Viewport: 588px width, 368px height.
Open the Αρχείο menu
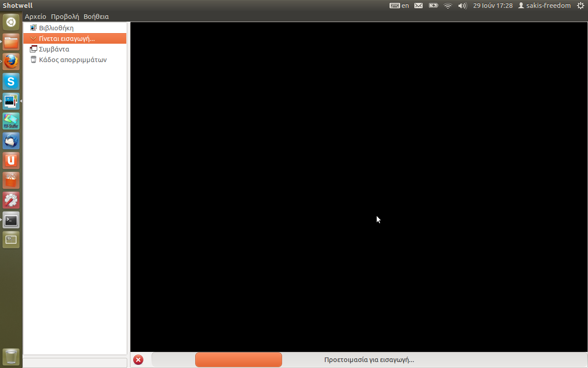pos(35,17)
